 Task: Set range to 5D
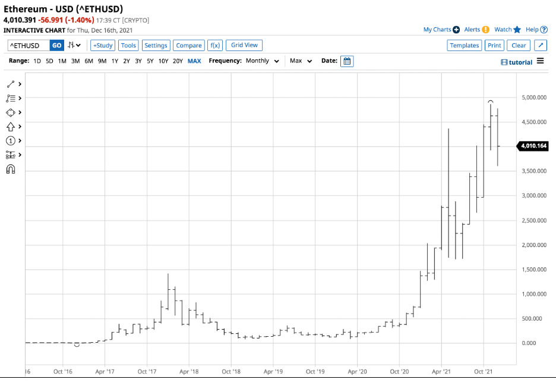[x=50, y=61]
